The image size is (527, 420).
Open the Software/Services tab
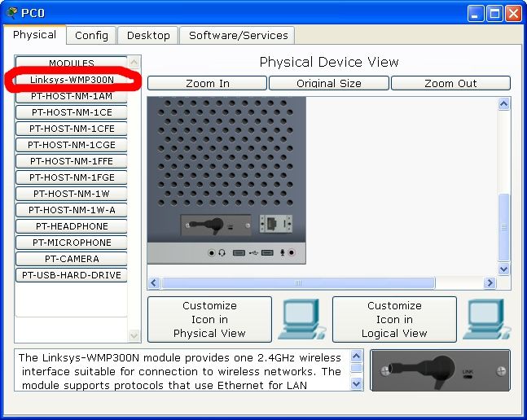click(238, 35)
